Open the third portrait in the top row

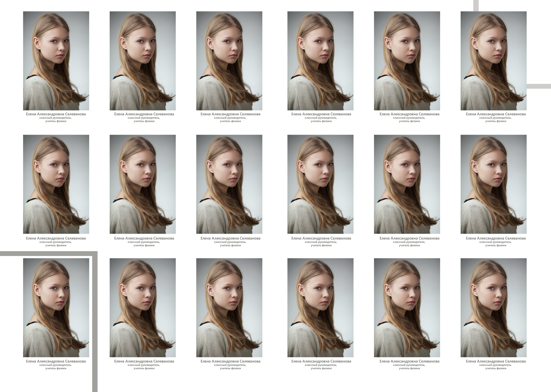coord(229,61)
